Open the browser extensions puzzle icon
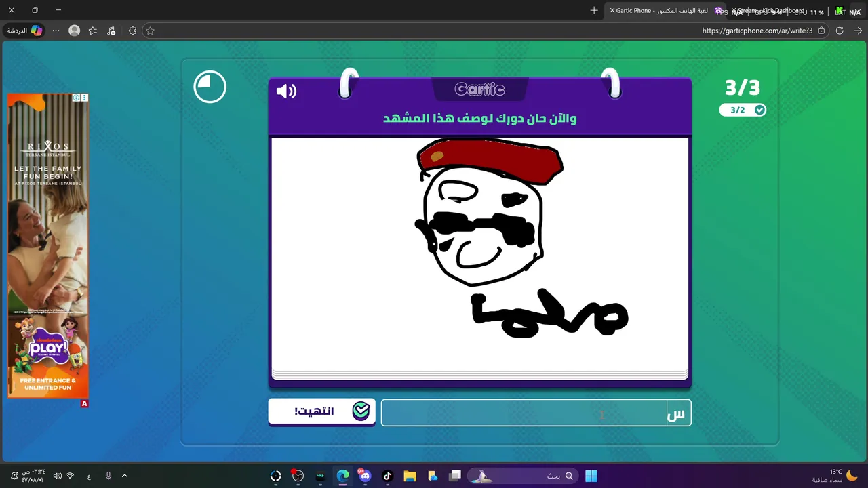 [x=132, y=30]
